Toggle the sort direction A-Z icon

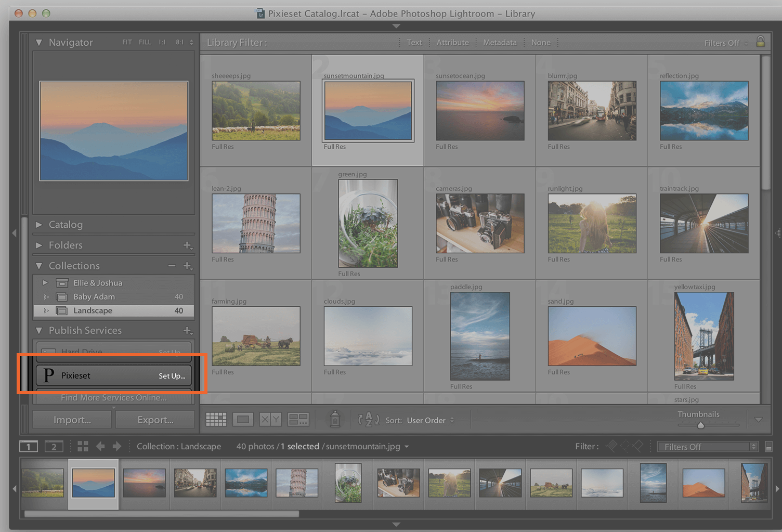pos(368,420)
